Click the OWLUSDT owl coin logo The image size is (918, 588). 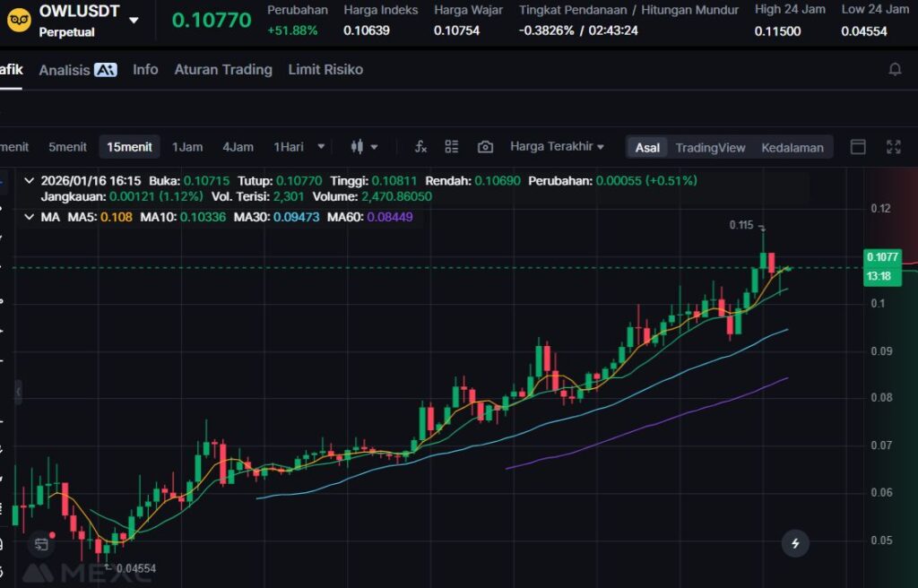coord(18,19)
